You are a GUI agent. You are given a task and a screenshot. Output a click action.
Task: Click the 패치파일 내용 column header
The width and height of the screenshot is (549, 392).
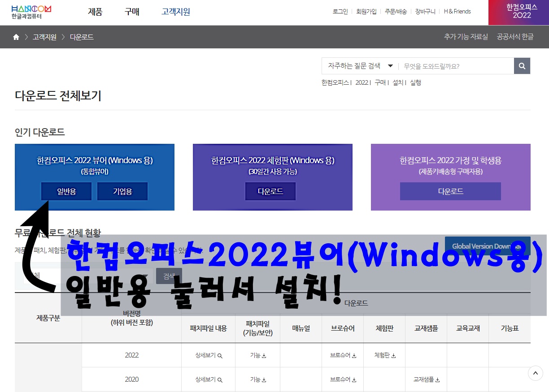coord(209,328)
